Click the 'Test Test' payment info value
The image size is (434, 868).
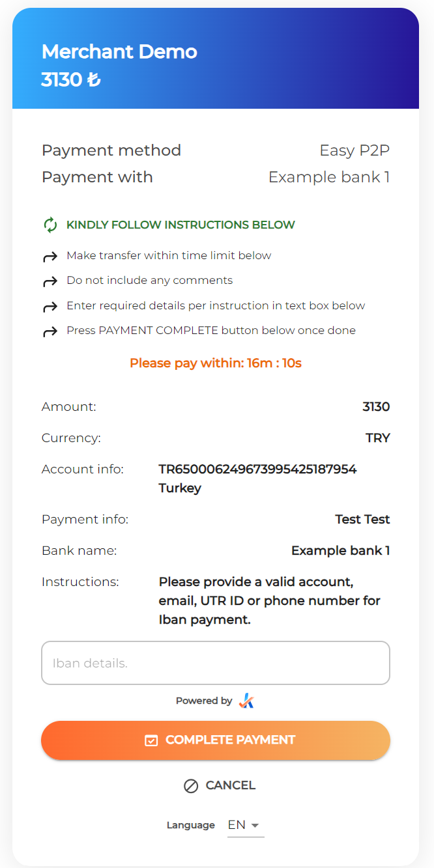point(362,519)
